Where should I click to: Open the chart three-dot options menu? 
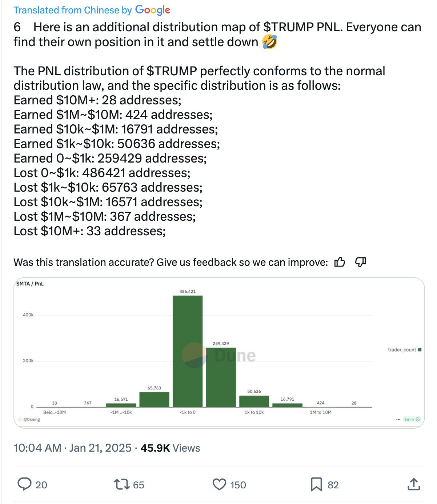pyautogui.click(x=398, y=419)
